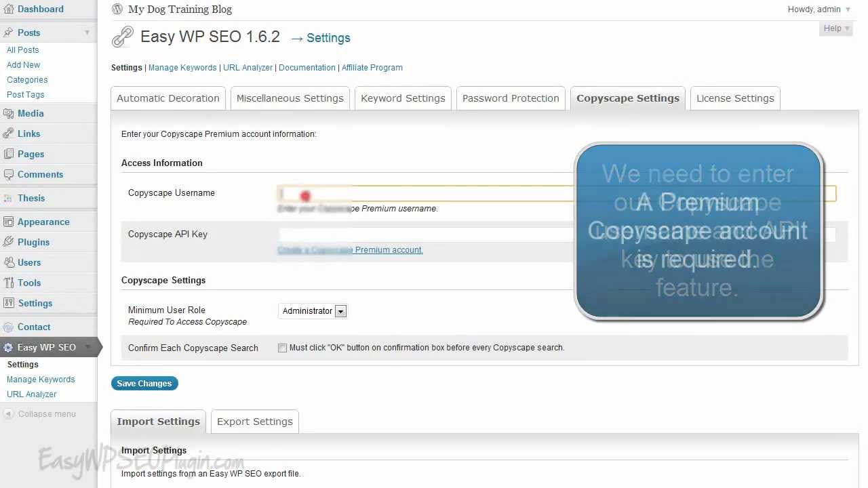Screen dimensions: 868x488
Task: Click the Media menu icon
Action: [8, 113]
